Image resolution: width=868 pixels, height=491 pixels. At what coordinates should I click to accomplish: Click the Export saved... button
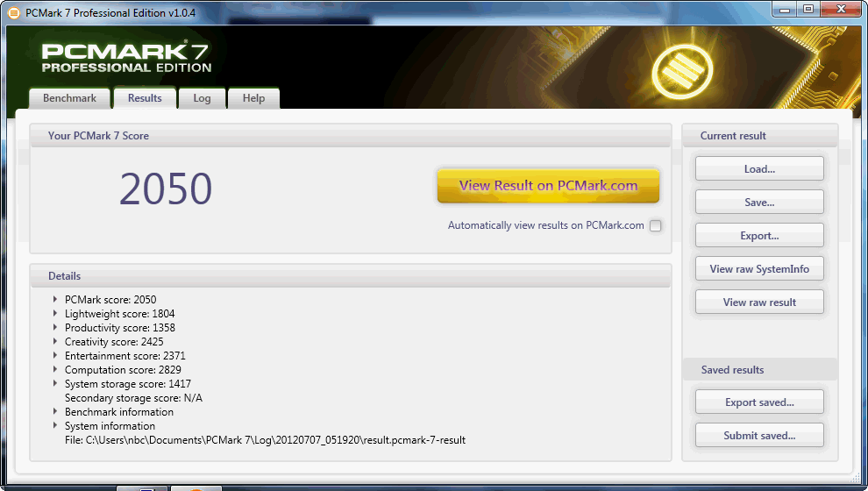click(759, 402)
